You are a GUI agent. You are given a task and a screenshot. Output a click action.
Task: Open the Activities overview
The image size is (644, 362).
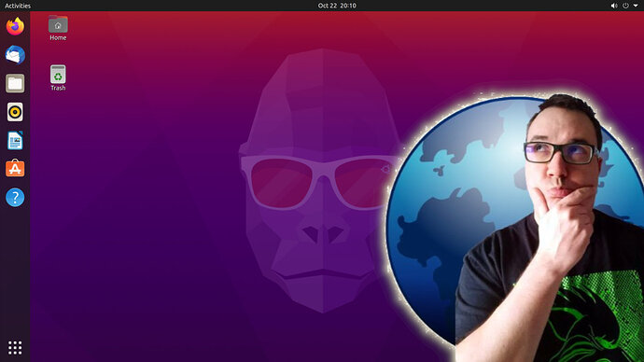[x=18, y=6]
